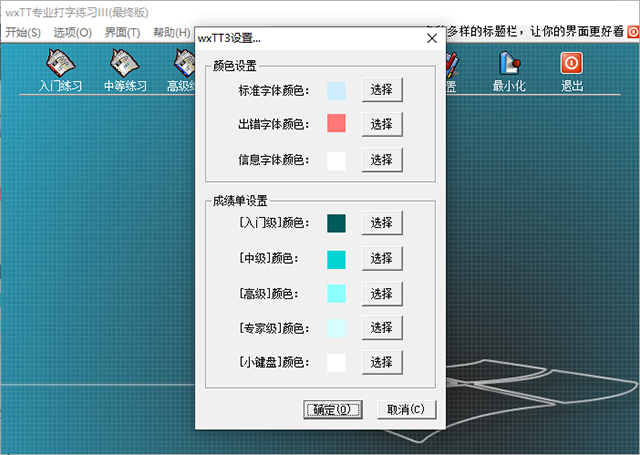Click the 标准字体颜色 label
This screenshot has height=455, width=640.
point(273,90)
